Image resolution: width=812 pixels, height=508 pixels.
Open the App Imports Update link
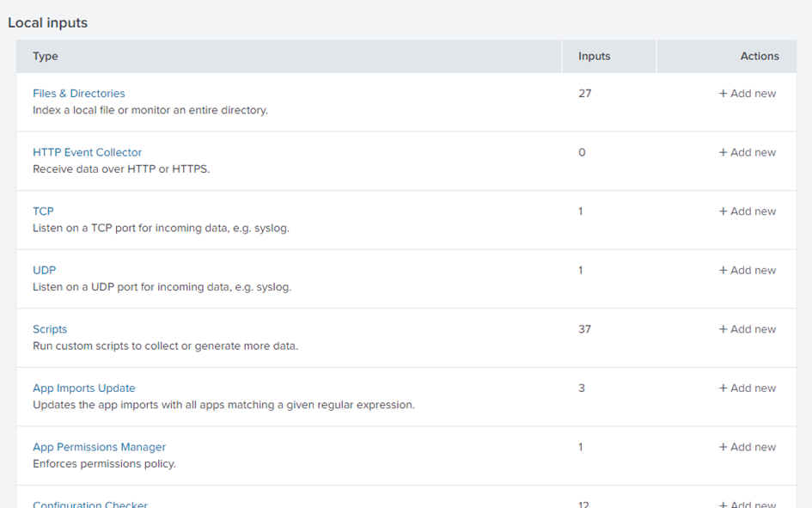point(84,389)
